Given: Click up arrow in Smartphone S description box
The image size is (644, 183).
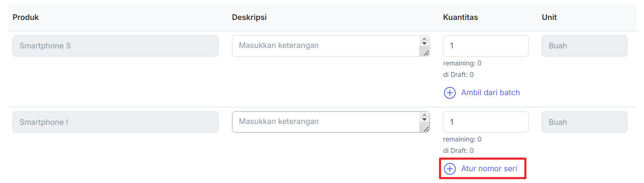Looking at the screenshot, I should [x=424, y=39].
